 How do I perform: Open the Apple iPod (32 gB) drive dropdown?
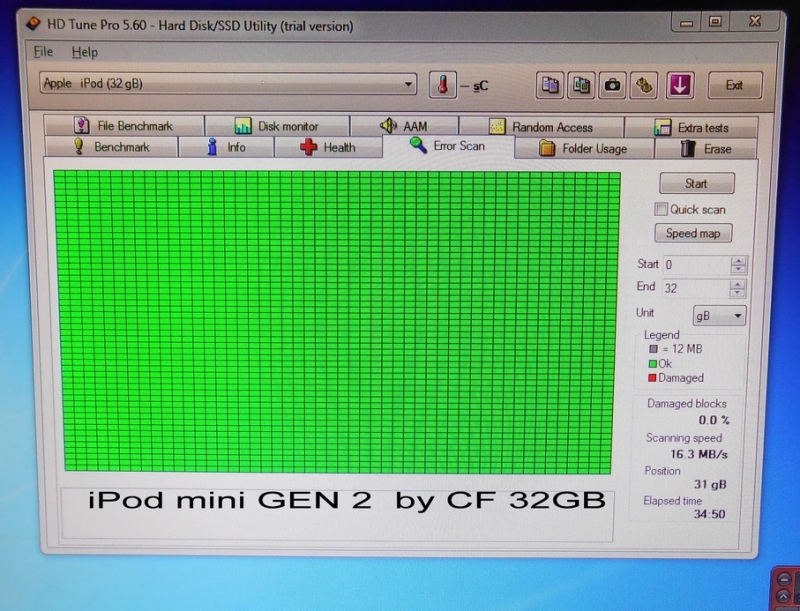click(228, 84)
